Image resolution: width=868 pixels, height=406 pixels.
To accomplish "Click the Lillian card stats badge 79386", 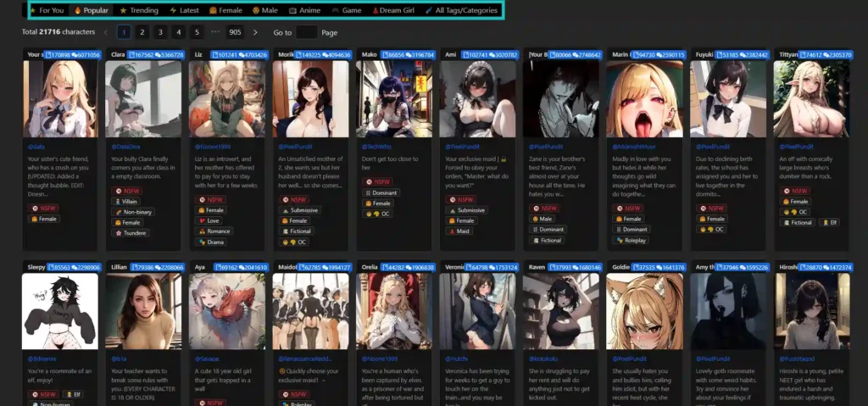I will tap(158, 267).
